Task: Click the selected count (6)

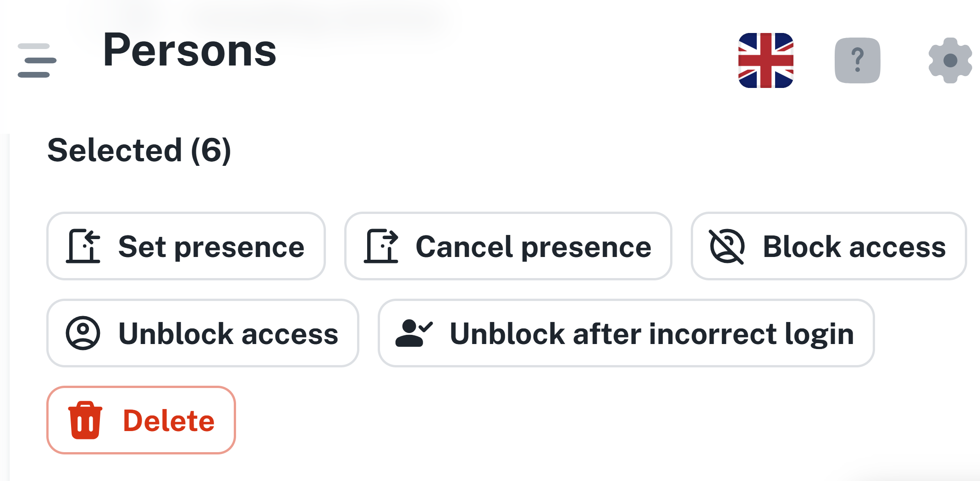Action: point(210,150)
